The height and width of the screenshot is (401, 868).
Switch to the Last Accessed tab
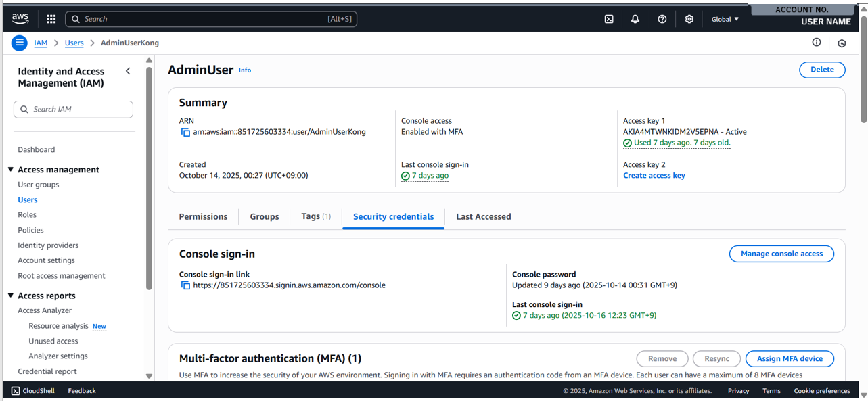tap(483, 217)
